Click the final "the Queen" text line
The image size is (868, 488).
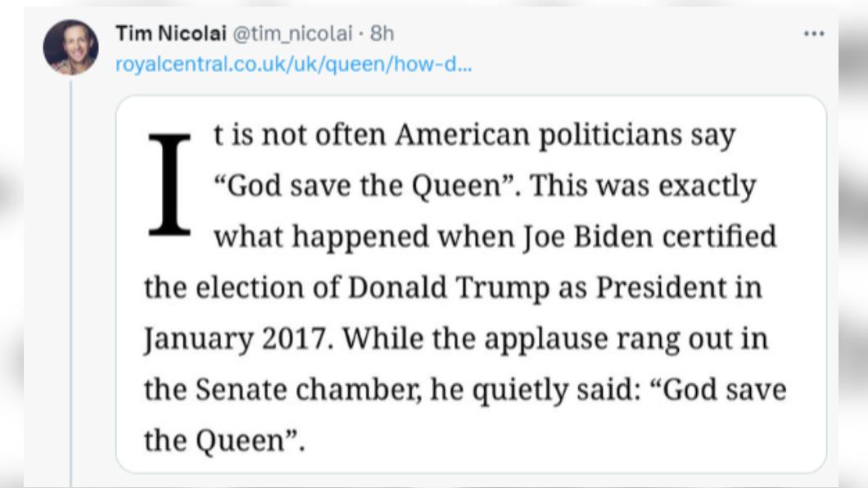224,441
